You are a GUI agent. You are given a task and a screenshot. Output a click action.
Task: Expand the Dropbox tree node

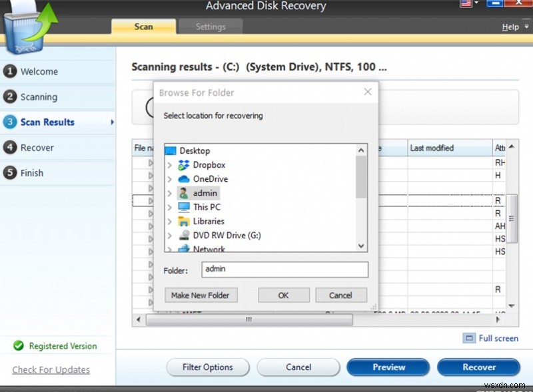pos(170,166)
